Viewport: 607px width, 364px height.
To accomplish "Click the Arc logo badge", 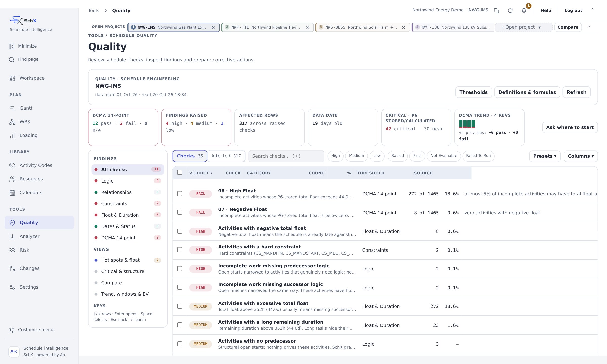I will pyautogui.click(x=14, y=351).
